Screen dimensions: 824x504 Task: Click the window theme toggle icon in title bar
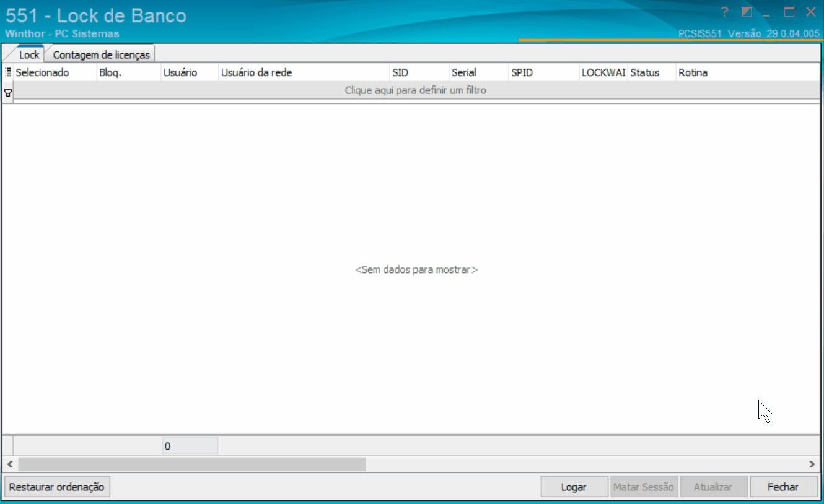coord(747,12)
